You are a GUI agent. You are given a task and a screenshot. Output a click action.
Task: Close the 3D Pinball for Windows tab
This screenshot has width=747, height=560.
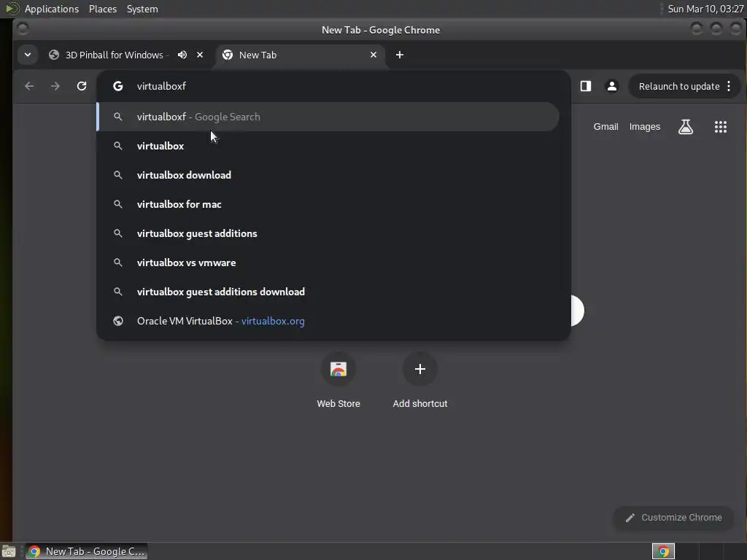tap(200, 55)
